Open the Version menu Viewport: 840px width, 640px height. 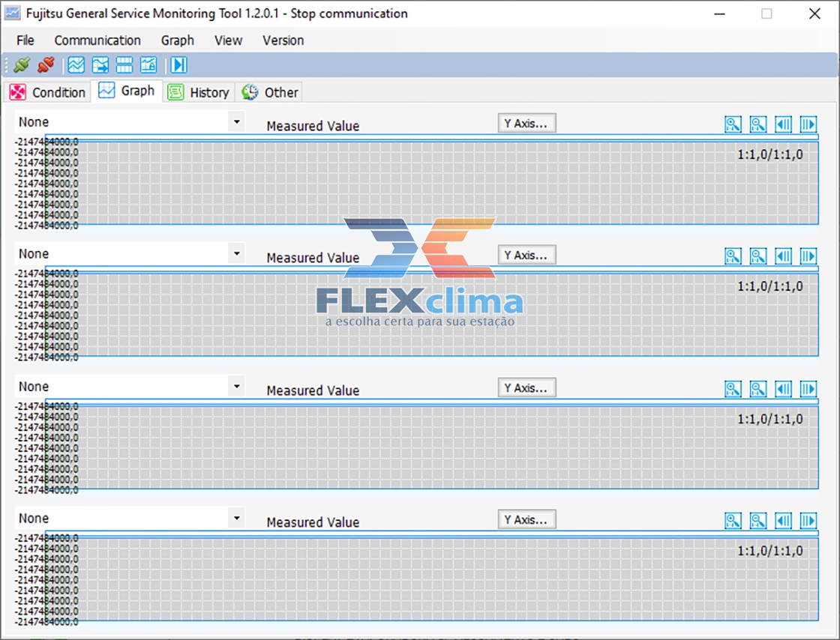[x=283, y=40]
